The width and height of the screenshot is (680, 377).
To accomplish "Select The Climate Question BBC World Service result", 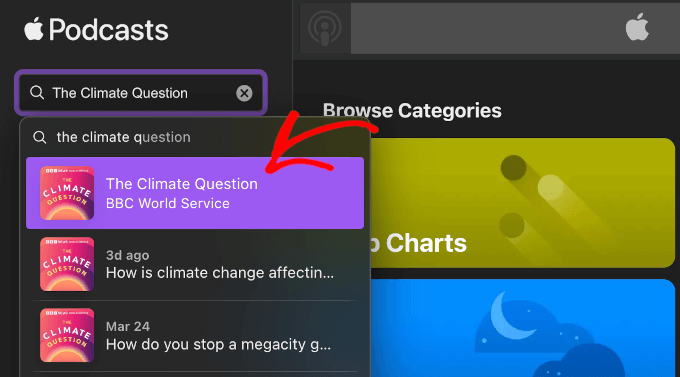I will coord(195,193).
